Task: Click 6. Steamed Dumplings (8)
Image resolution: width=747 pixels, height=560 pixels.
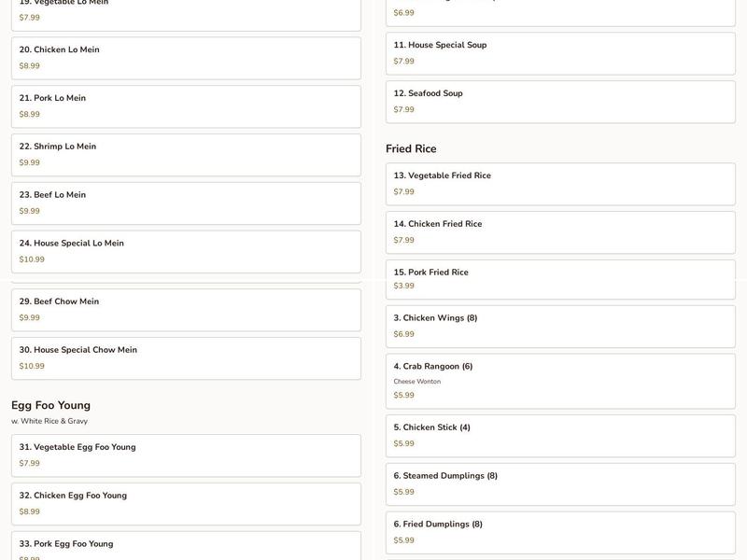Action: (561, 484)
